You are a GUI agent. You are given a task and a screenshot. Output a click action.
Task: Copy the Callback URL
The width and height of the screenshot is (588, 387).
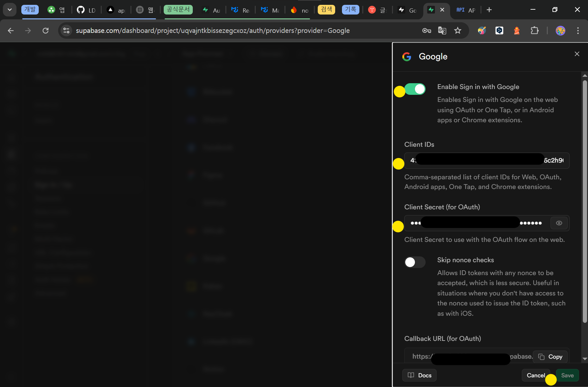pos(550,357)
